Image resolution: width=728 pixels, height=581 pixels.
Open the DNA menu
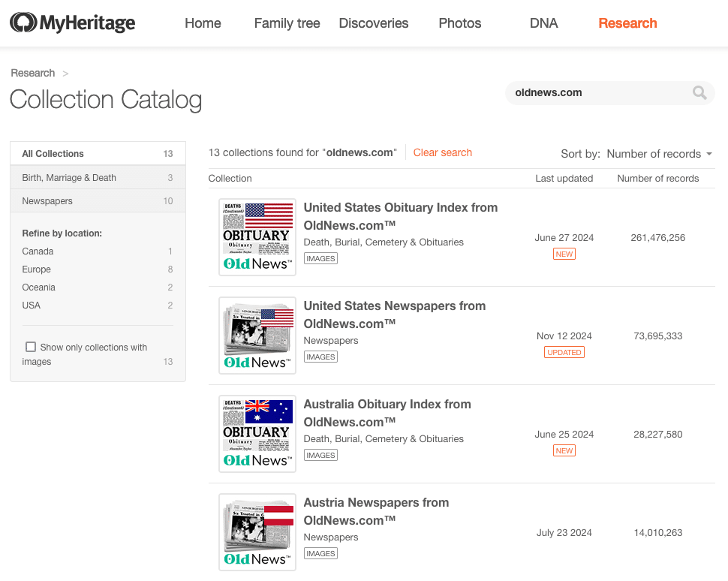point(543,23)
